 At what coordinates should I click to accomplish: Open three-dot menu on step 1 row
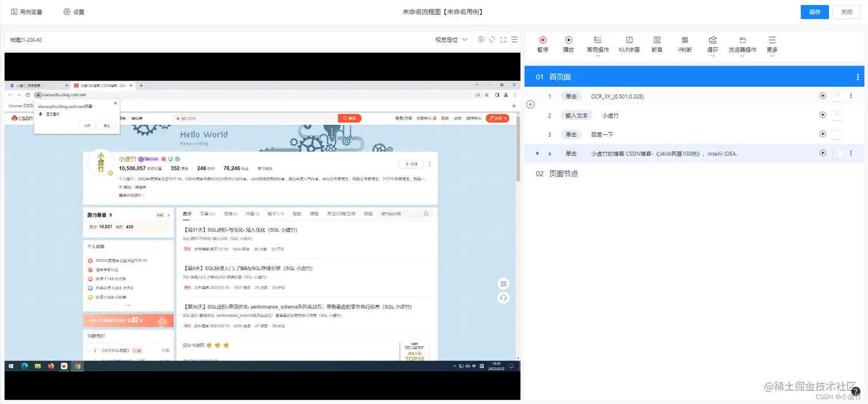point(851,96)
